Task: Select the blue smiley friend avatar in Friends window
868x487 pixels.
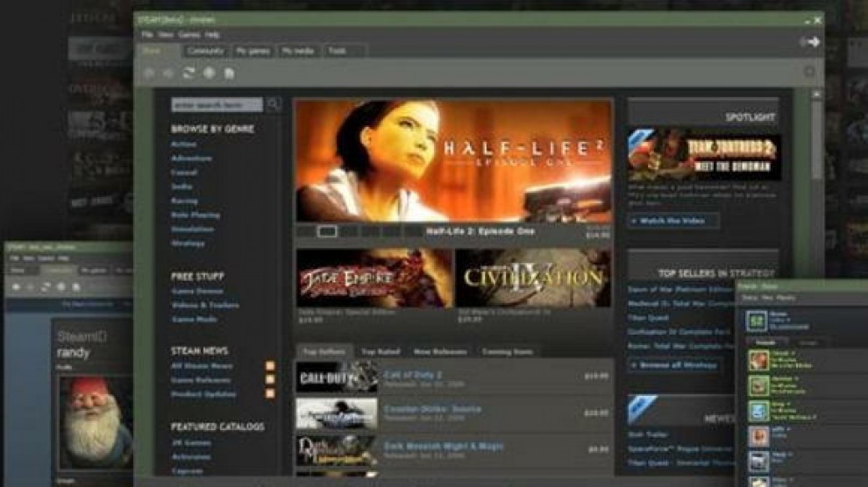Action: (758, 411)
